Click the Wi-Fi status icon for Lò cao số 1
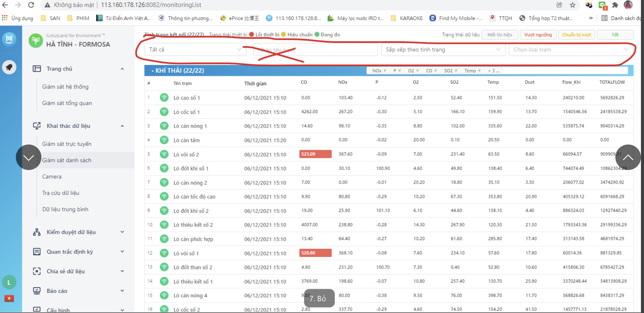Screen dimensions: 644x313 [x=164, y=98]
